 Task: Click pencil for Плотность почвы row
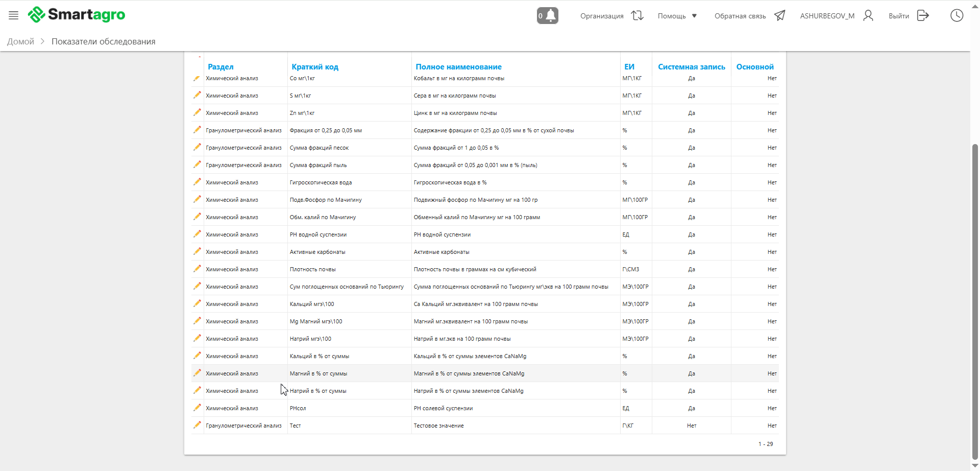pos(197,269)
